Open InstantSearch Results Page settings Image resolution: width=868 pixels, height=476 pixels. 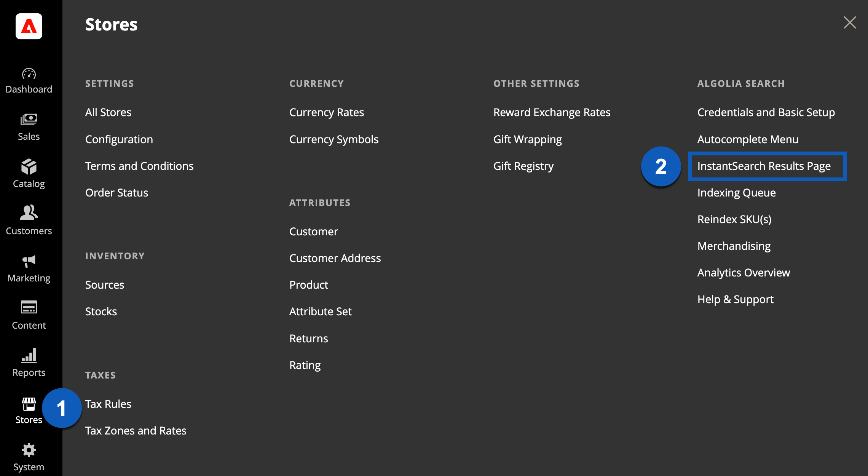click(767, 166)
